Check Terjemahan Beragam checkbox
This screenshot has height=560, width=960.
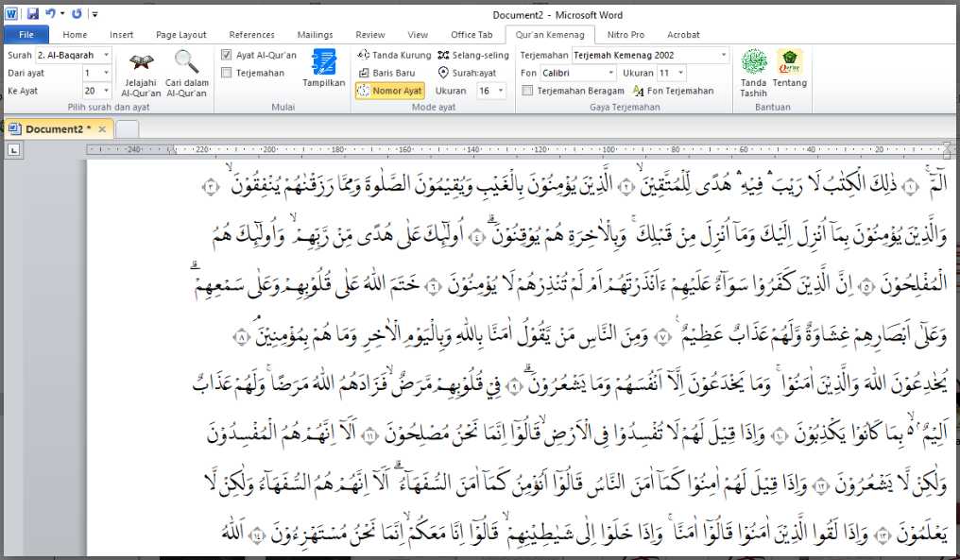pyautogui.click(x=527, y=91)
